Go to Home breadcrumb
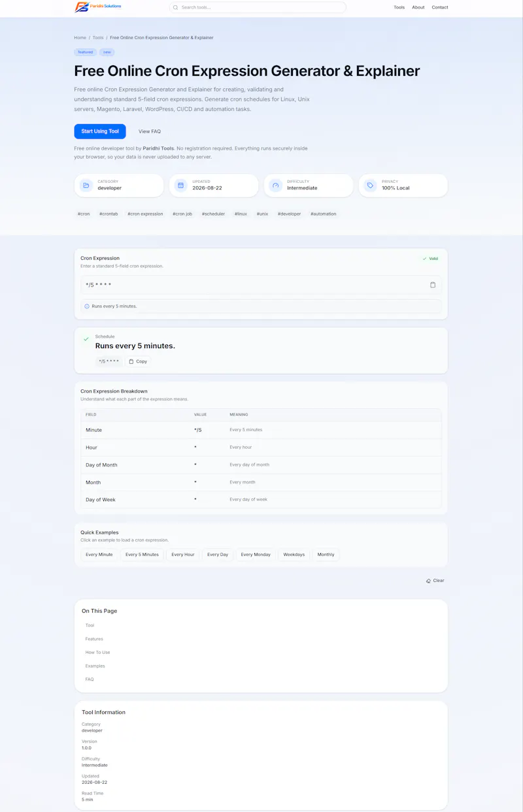Screen dimensions: 523x812 80,38
